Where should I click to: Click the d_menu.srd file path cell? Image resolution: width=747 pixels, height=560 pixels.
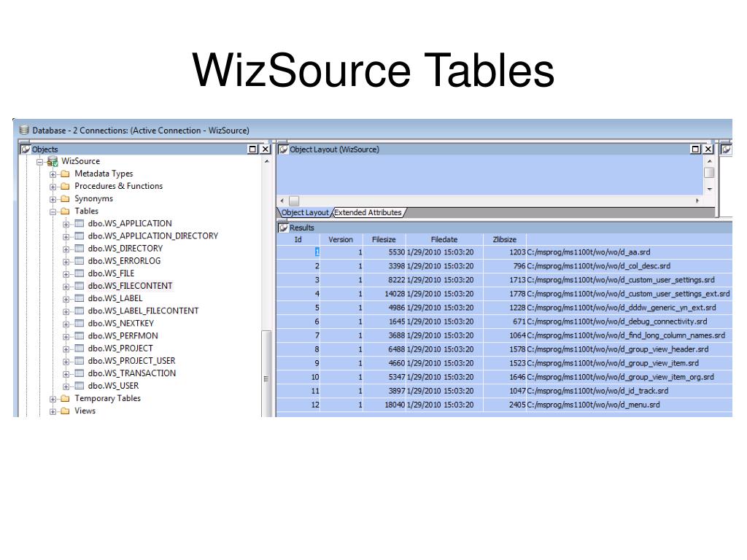(x=593, y=405)
